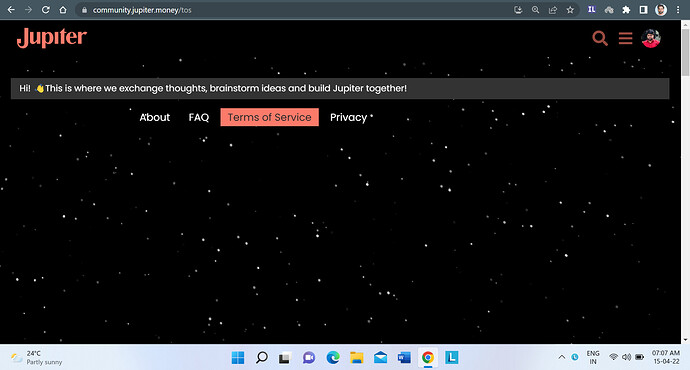The height and width of the screenshot is (370, 690).
Task: Open the cloud extension icon
Action: (609, 10)
